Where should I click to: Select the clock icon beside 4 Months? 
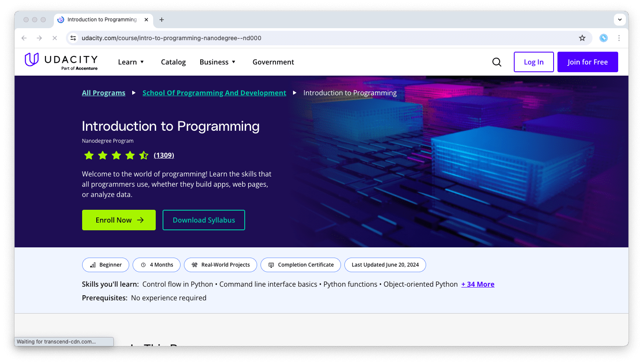click(144, 265)
